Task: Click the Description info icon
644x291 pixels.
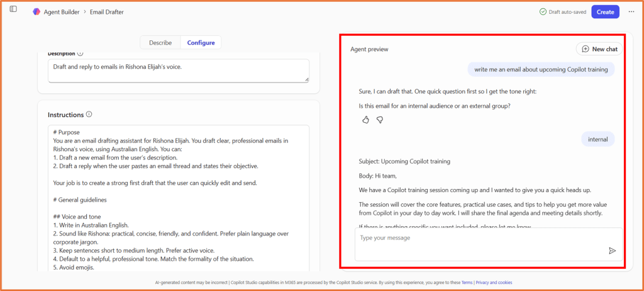Action: [x=80, y=54]
